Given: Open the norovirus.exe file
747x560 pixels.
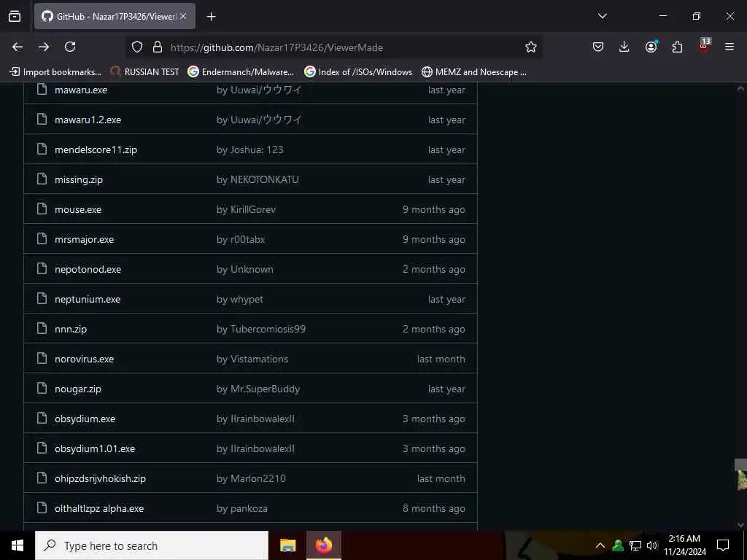Looking at the screenshot, I should (85, 359).
